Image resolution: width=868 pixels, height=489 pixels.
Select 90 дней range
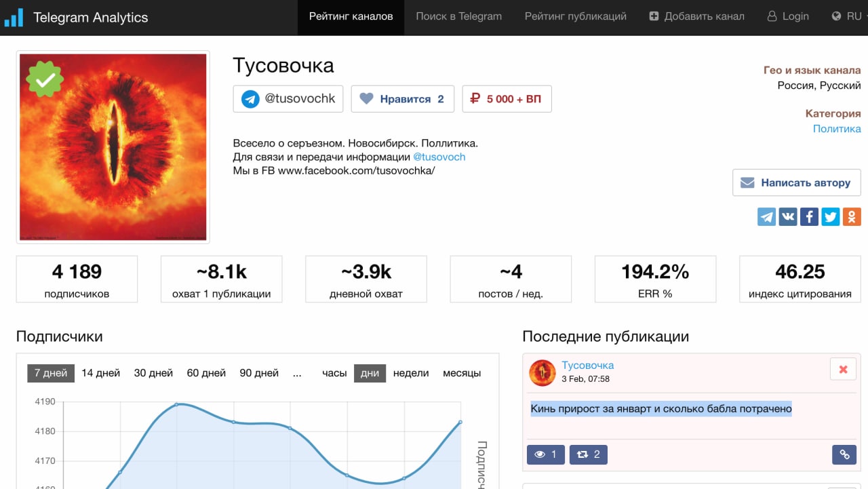coord(259,373)
